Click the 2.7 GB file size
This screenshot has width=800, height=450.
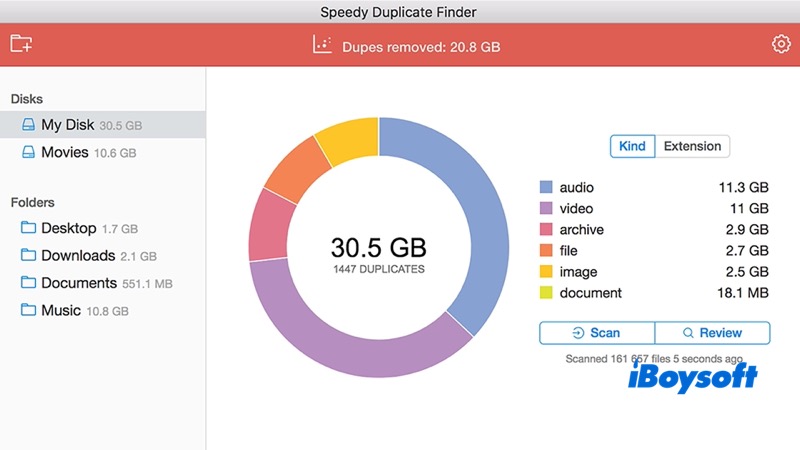click(747, 251)
